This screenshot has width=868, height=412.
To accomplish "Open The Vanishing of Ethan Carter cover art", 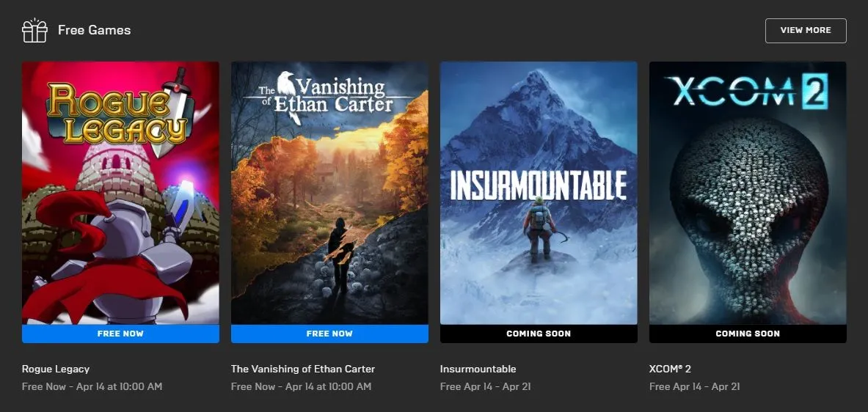I will 329,193.
